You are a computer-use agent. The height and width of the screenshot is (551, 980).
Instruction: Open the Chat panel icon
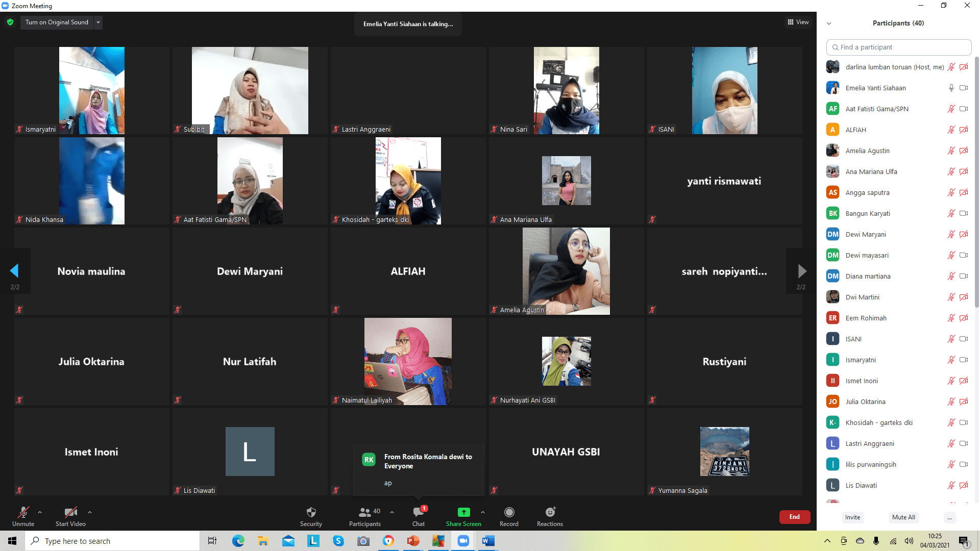pyautogui.click(x=419, y=512)
